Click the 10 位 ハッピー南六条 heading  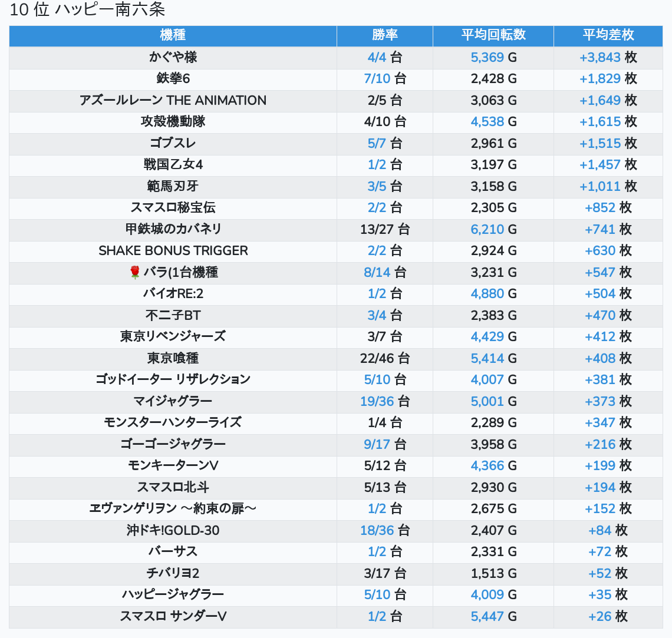[x=88, y=10]
